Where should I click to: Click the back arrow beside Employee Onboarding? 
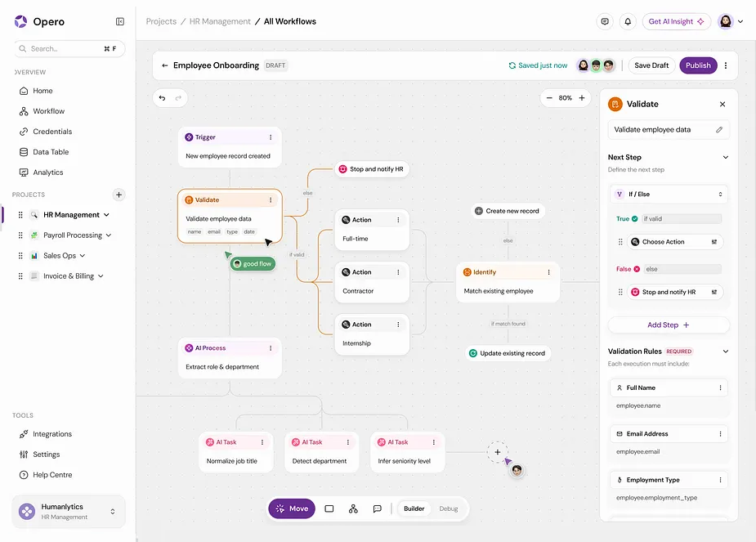(165, 65)
